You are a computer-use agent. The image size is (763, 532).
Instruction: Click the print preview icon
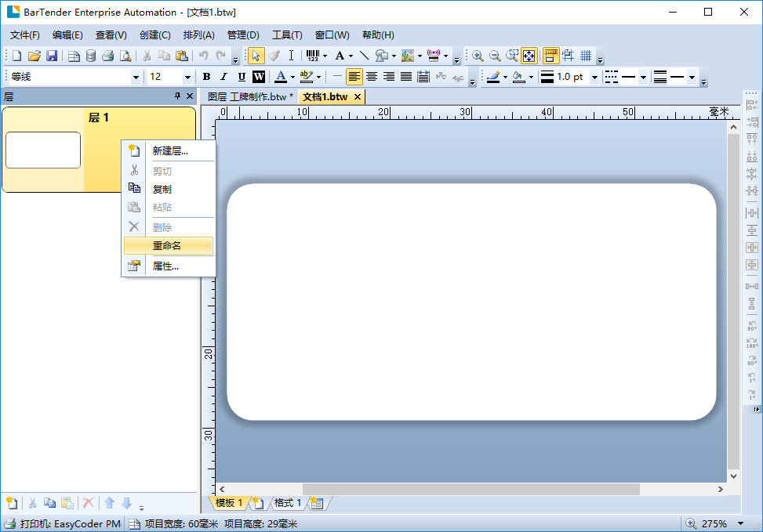(125, 56)
